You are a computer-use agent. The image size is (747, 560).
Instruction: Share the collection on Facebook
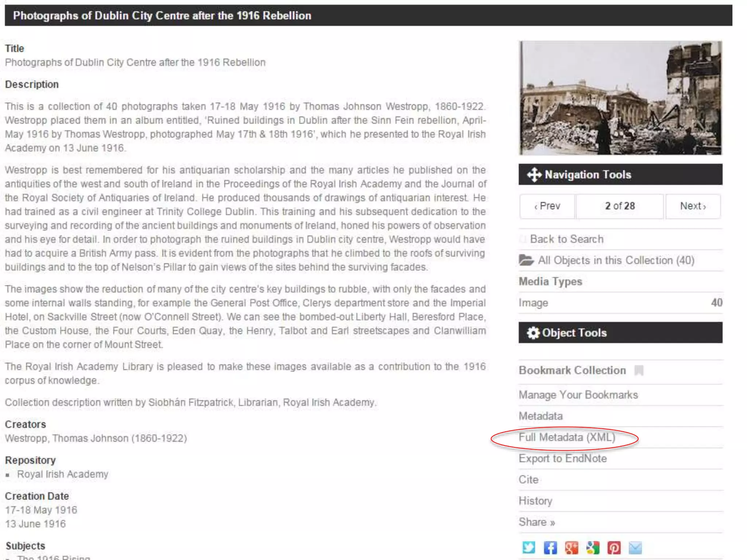point(550,547)
